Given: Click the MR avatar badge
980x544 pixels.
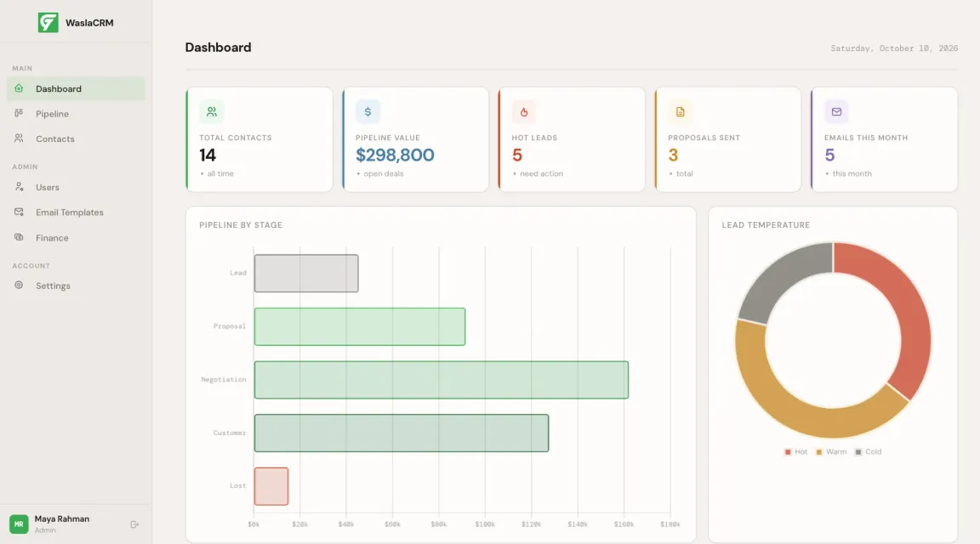Looking at the screenshot, I should [19, 524].
